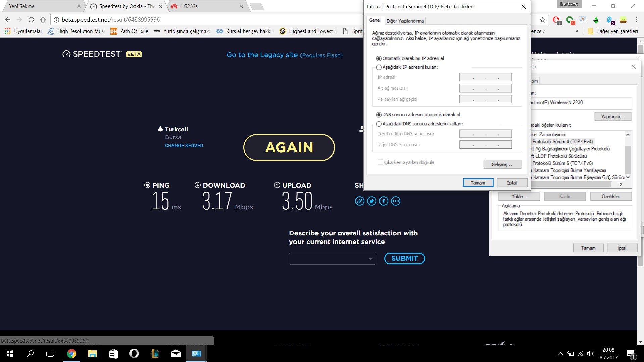Select 'DNS sunucu adresini otomatik olarak al'

point(418,115)
